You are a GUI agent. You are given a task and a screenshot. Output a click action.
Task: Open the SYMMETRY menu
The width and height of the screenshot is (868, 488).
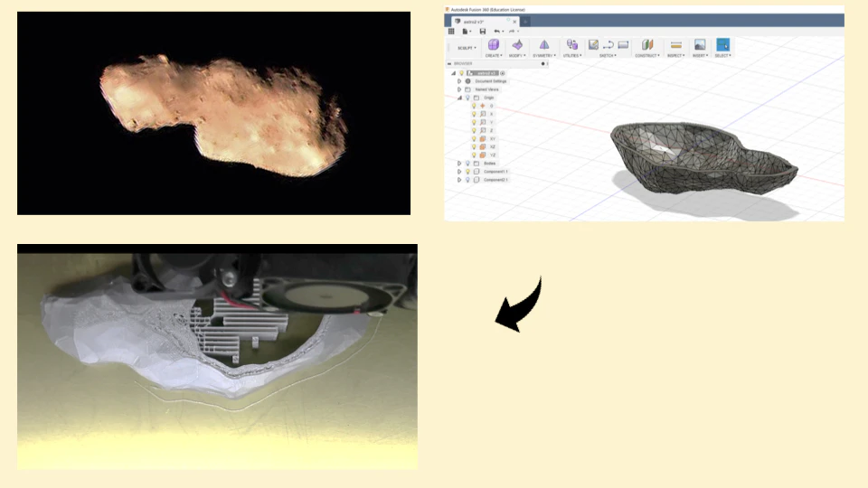[544, 56]
